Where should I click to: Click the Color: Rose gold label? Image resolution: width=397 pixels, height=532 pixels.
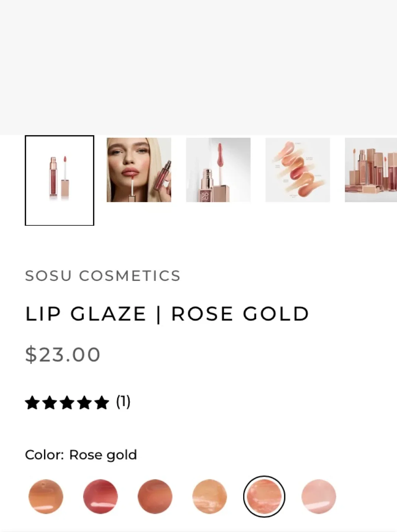[x=81, y=455]
